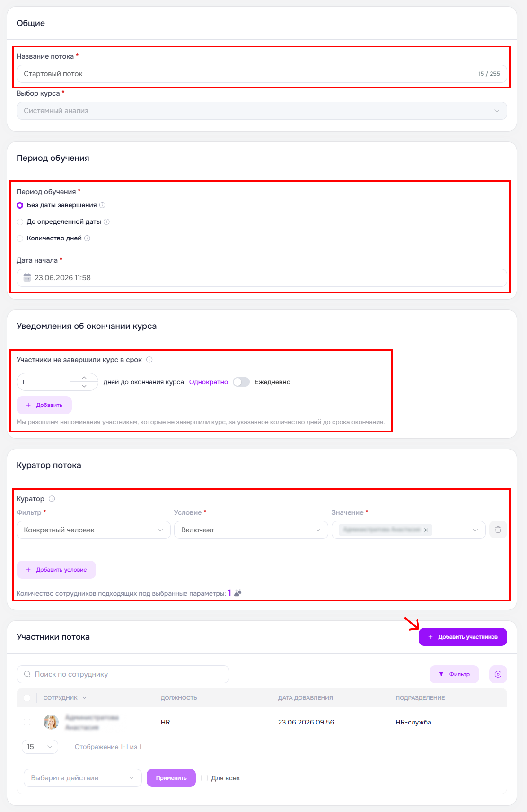Screen dimensions: 527x812
Task: Click info icon near Участники не завершили курс
Action: (149, 360)
